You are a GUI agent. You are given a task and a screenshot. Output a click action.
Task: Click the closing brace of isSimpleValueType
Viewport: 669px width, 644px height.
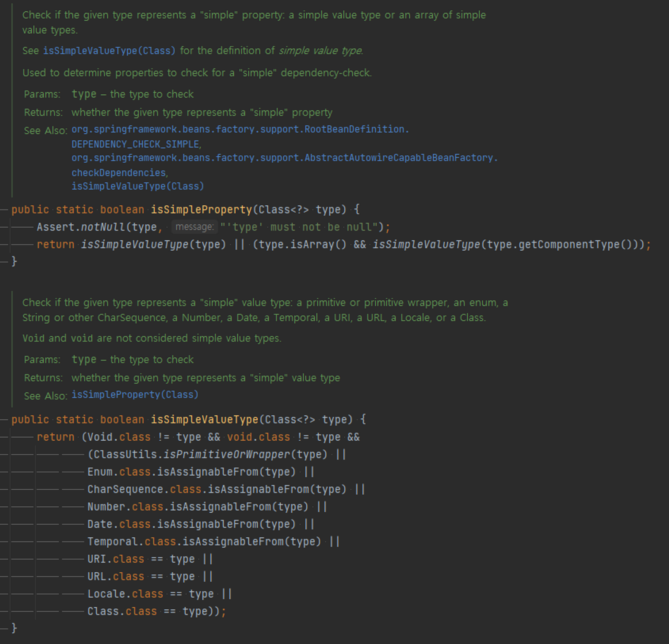pyautogui.click(x=14, y=628)
